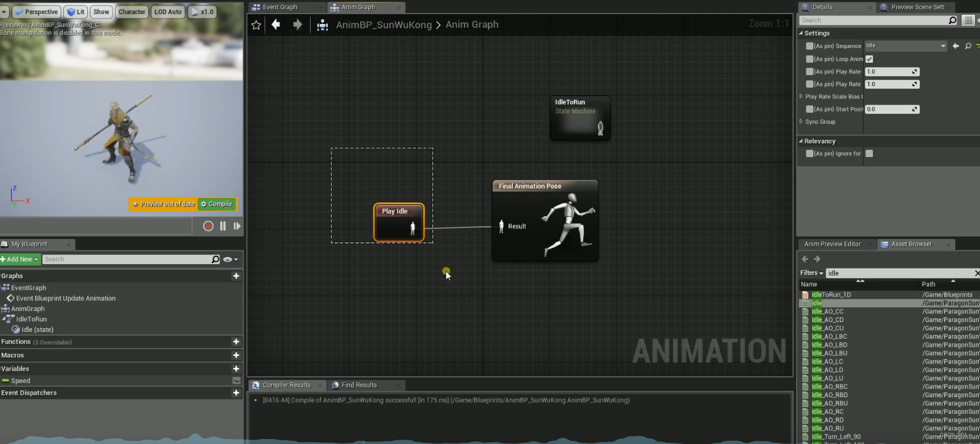Viewport: 980px width, 444px height.
Task: Switch to Preview Scene Settings tab
Action: 917,7
